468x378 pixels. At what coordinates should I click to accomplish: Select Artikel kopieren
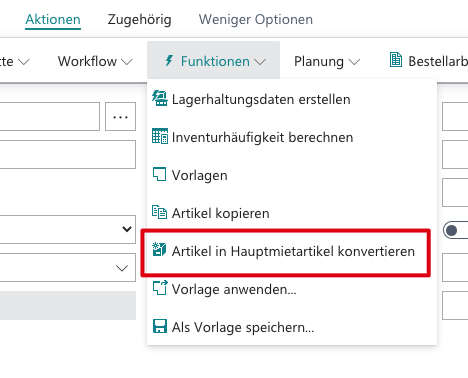tap(220, 213)
